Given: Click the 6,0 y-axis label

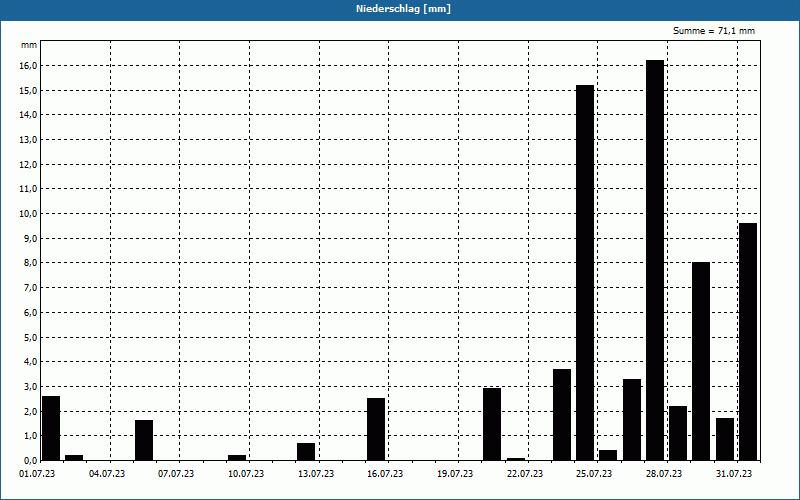Looking at the screenshot, I should [x=30, y=312].
